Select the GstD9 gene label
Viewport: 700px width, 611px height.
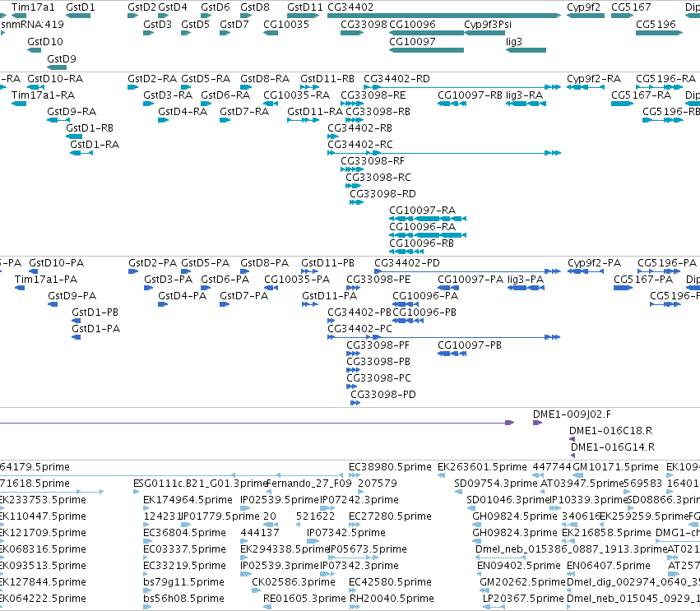coord(62,59)
